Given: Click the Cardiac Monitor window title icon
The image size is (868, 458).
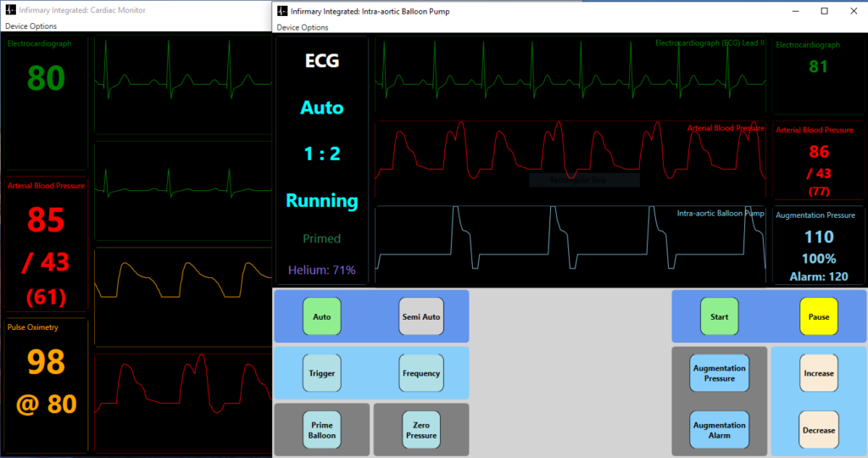Looking at the screenshot, I should point(10,10).
